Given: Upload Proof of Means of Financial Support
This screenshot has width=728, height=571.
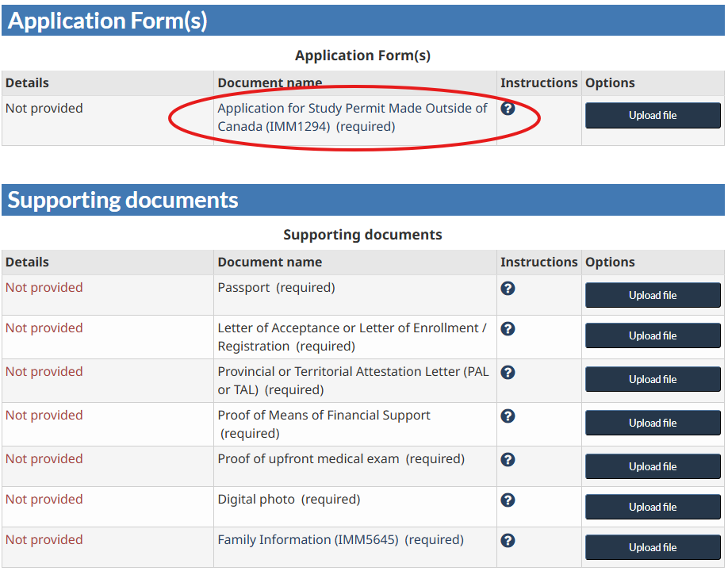Looking at the screenshot, I should [653, 423].
